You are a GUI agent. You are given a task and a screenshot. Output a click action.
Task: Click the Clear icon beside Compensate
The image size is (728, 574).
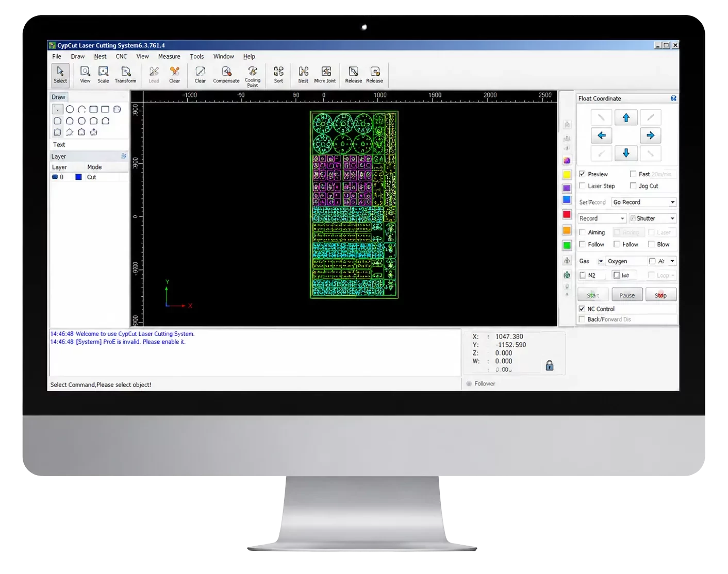pos(200,74)
